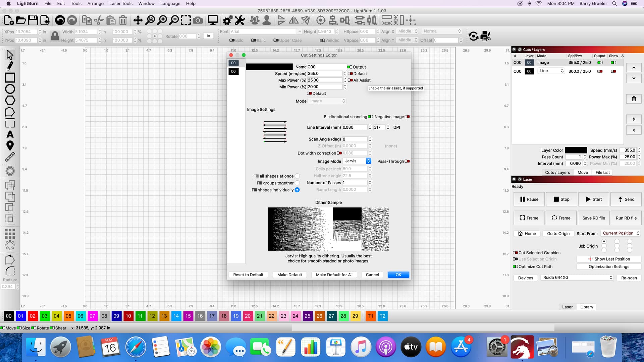This screenshot has width=644, height=362.
Task: Switch to the Move tab
Action: 583,172
